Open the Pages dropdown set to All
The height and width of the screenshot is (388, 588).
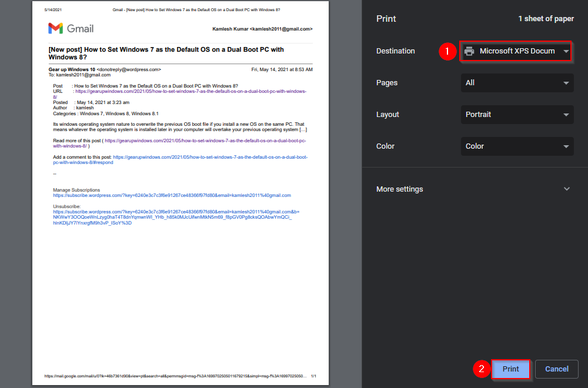[x=517, y=83]
